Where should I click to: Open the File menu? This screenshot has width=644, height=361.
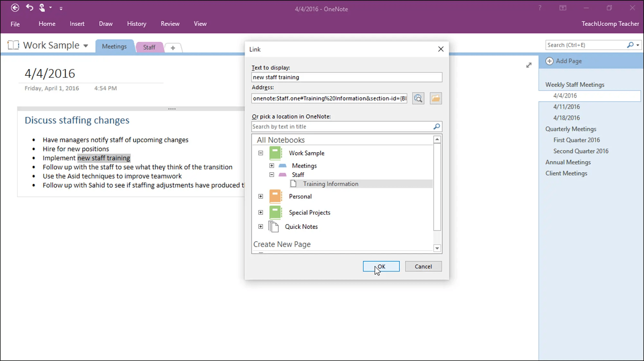click(x=15, y=24)
